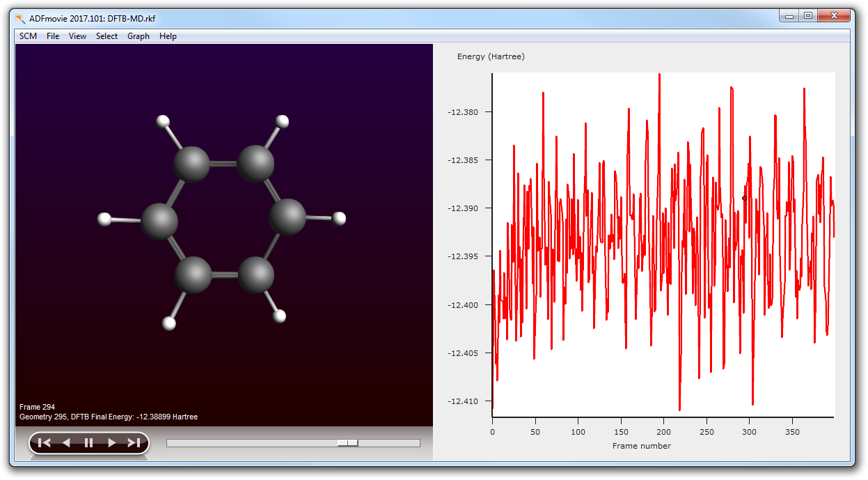Image resolution: width=868 pixels, height=480 pixels.
Task: Click the 200 frame tick label
Action: pos(664,432)
